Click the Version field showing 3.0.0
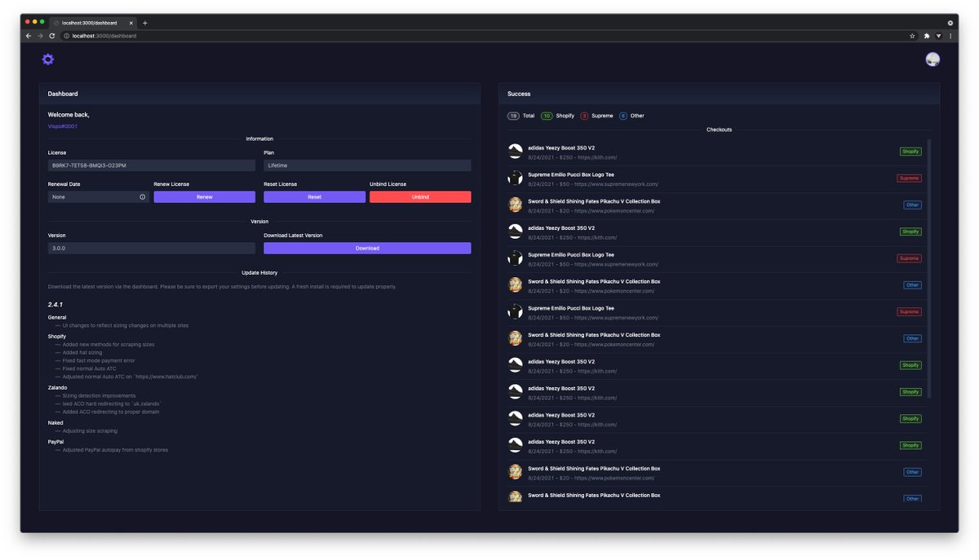Viewport: 979px width, 560px height. coord(152,248)
